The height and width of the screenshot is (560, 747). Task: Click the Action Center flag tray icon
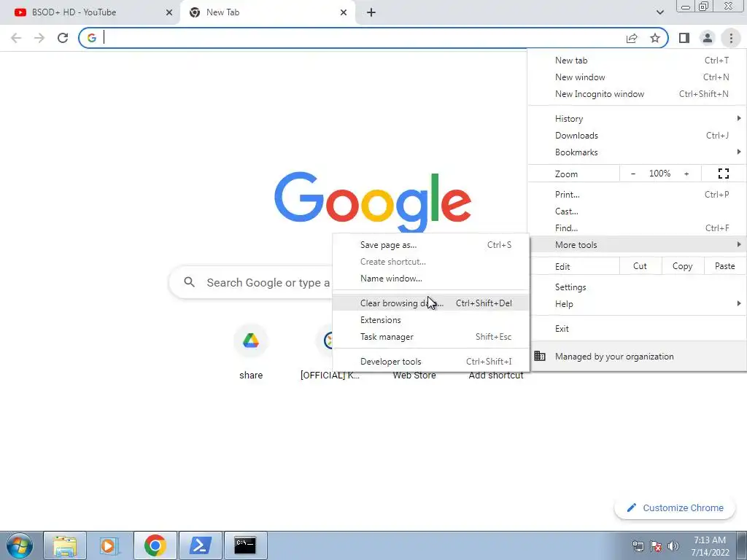click(x=656, y=546)
